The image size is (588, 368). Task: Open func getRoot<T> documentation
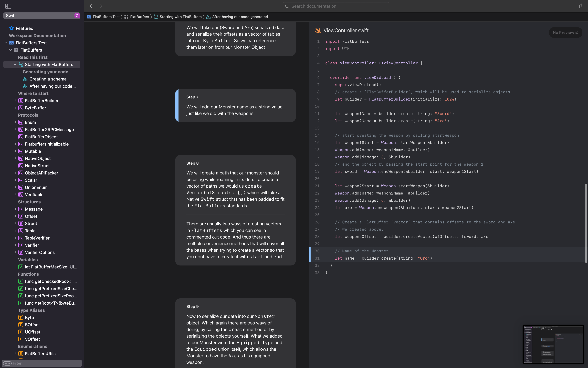click(51, 303)
